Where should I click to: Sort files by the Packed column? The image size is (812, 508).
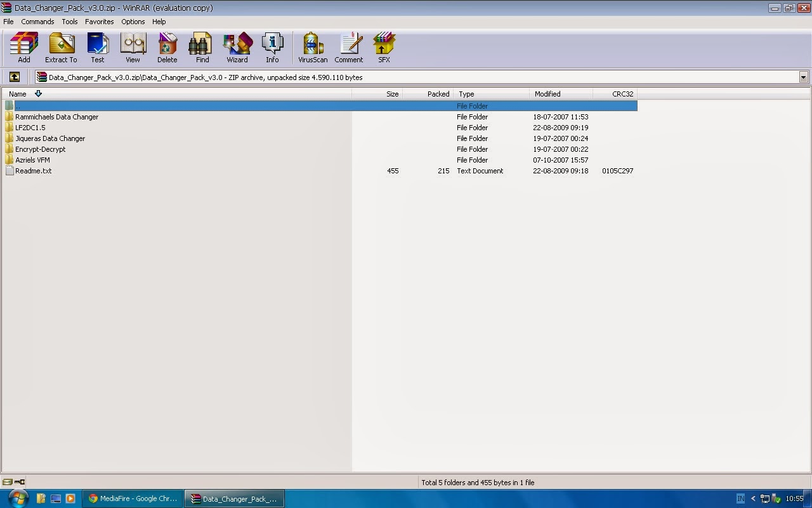[x=428, y=94]
